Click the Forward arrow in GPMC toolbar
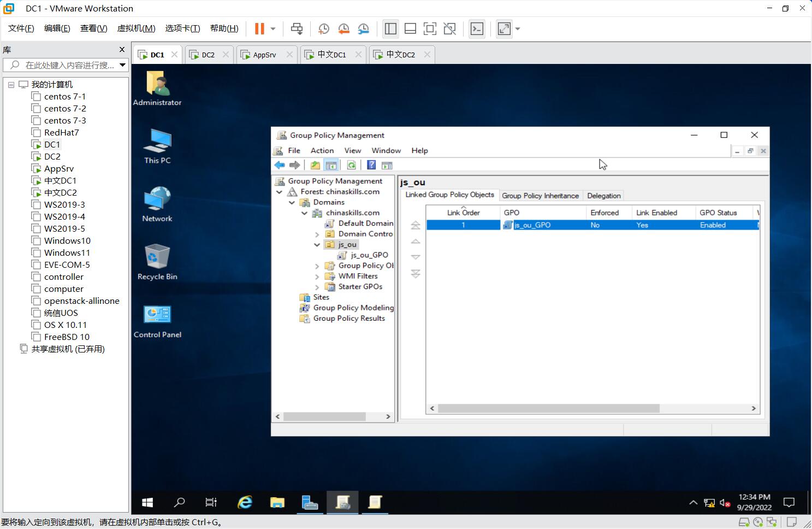 click(x=295, y=165)
